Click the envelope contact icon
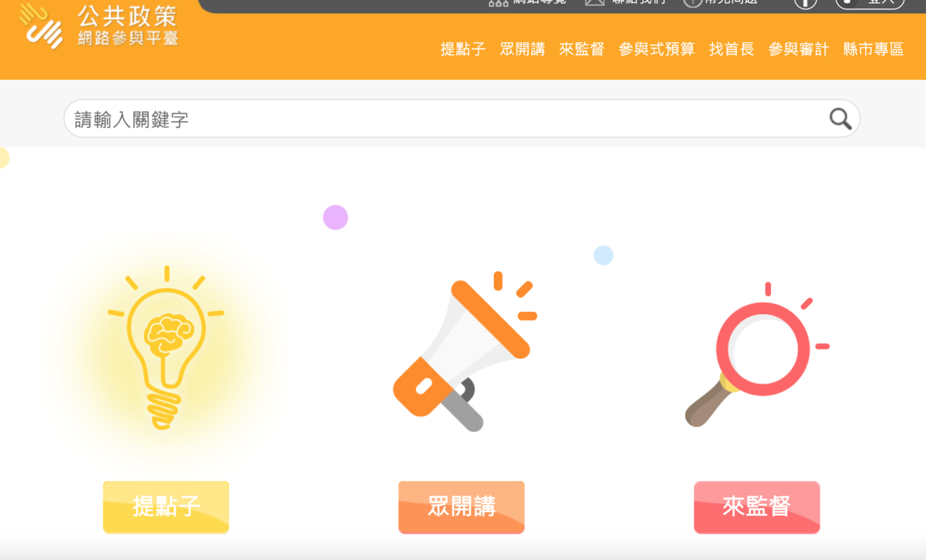The width and height of the screenshot is (926, 560). coord(595,3)
